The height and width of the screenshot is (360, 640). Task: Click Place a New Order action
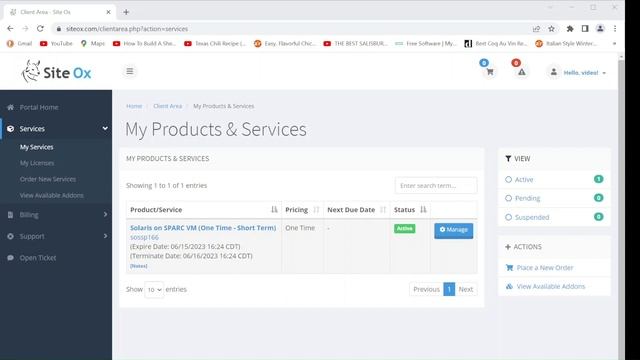tap(545, 268)
